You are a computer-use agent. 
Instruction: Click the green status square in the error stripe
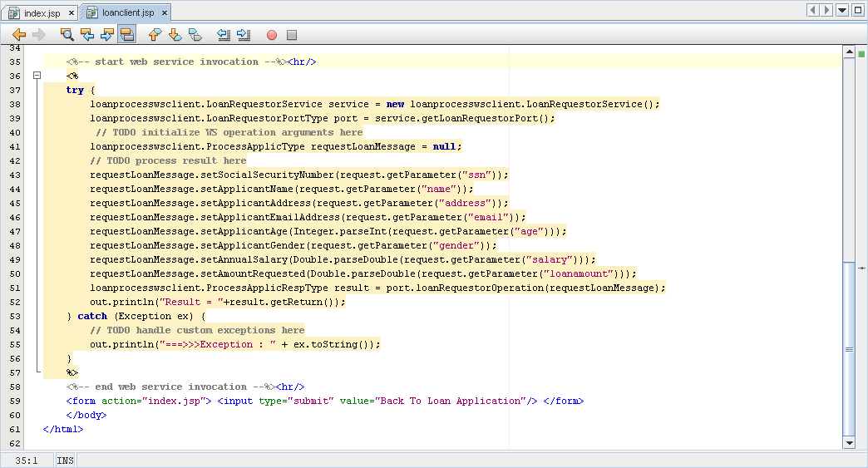tap(861, 54)
